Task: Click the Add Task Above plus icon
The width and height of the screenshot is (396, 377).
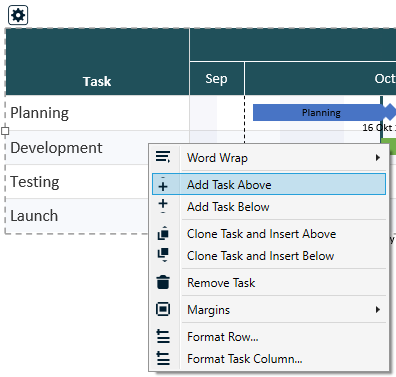Action: pos(163,185)
